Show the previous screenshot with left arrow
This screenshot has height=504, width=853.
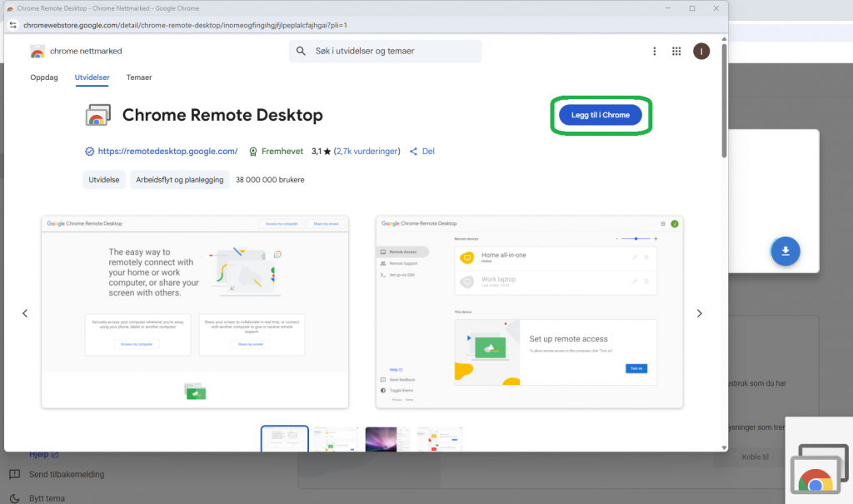(x=25, y=313)
